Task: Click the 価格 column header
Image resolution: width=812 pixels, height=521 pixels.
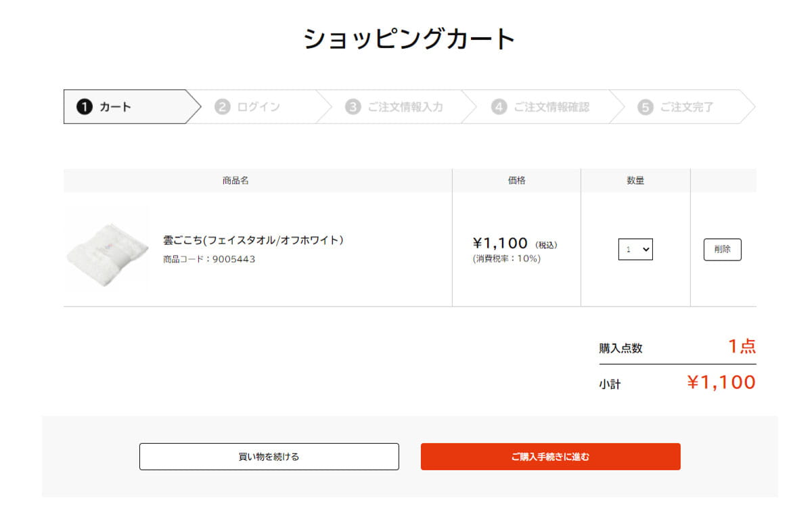Action: click(x=516, y=180)
